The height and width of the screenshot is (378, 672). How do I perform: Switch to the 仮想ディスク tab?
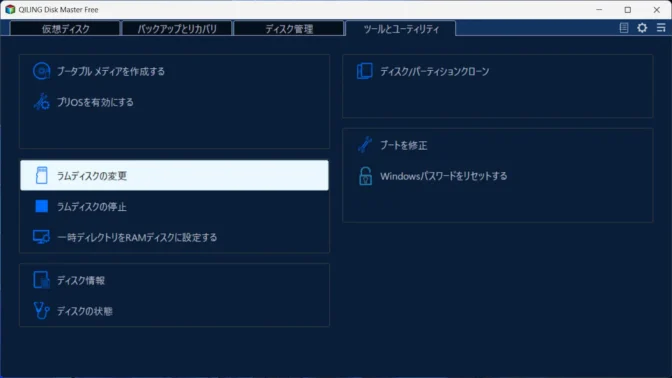(x=65, y=29)
